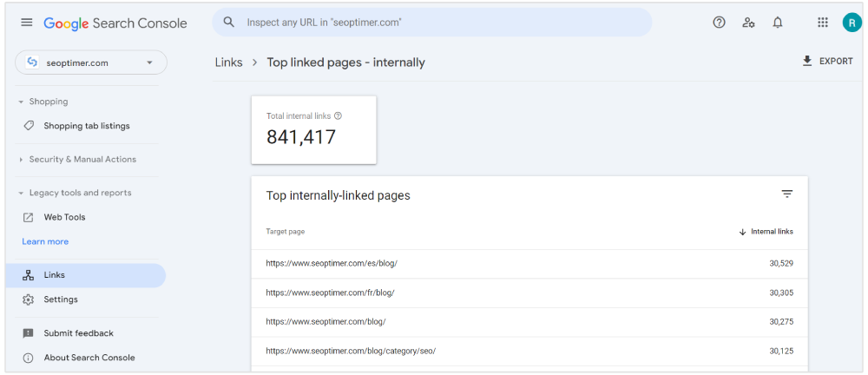Click the search magnifier icon
This screenshot has width=868, height=375.
coord(228,23)
